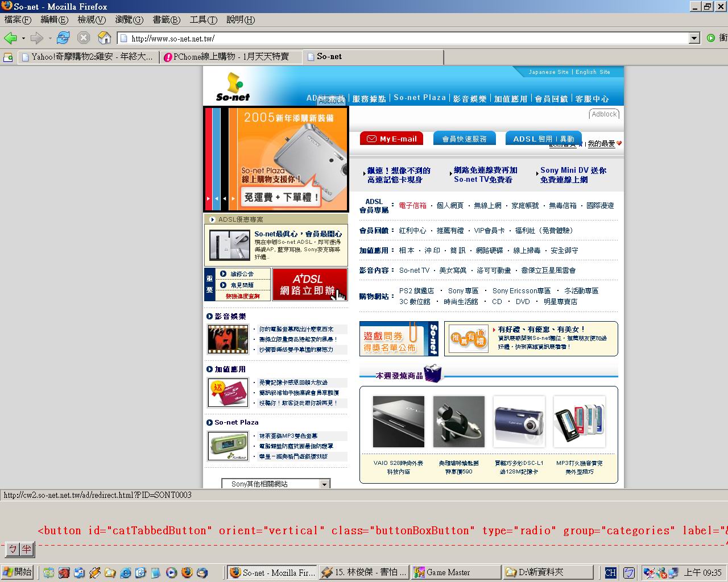Viewport: 728px width, 582px height.
Task: Open the Windows Start button
Action: (18, 572)
